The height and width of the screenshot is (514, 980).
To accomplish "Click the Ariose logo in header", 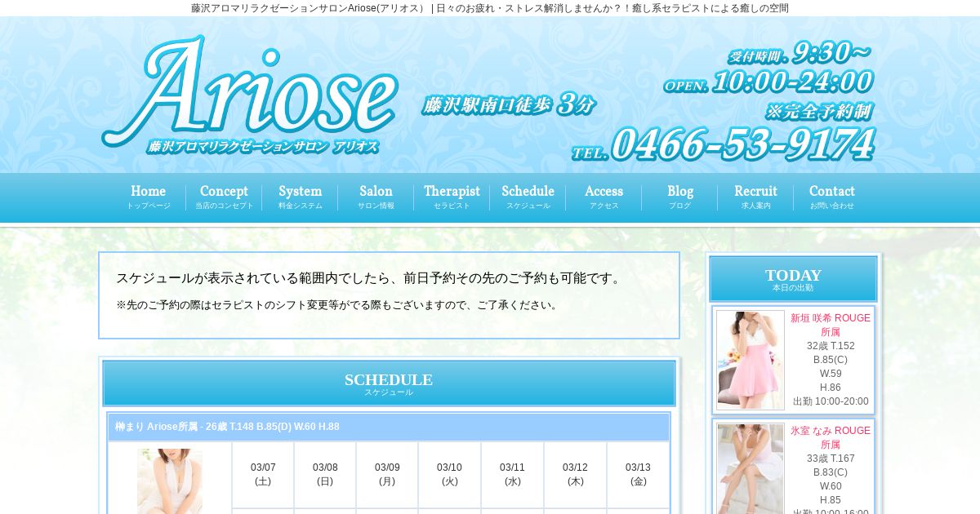I will pyautogui.click(x=250, y=95).
